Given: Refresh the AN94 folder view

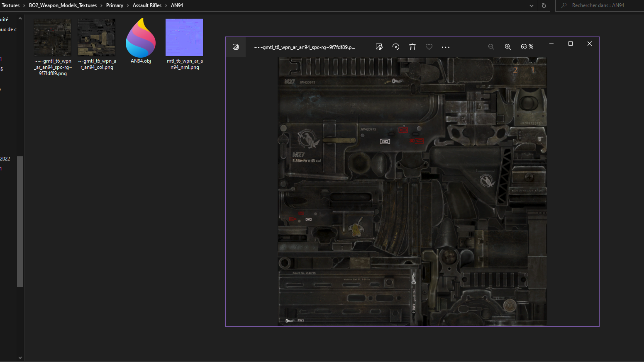Looking at the screenshot, I should coord(544,5).
